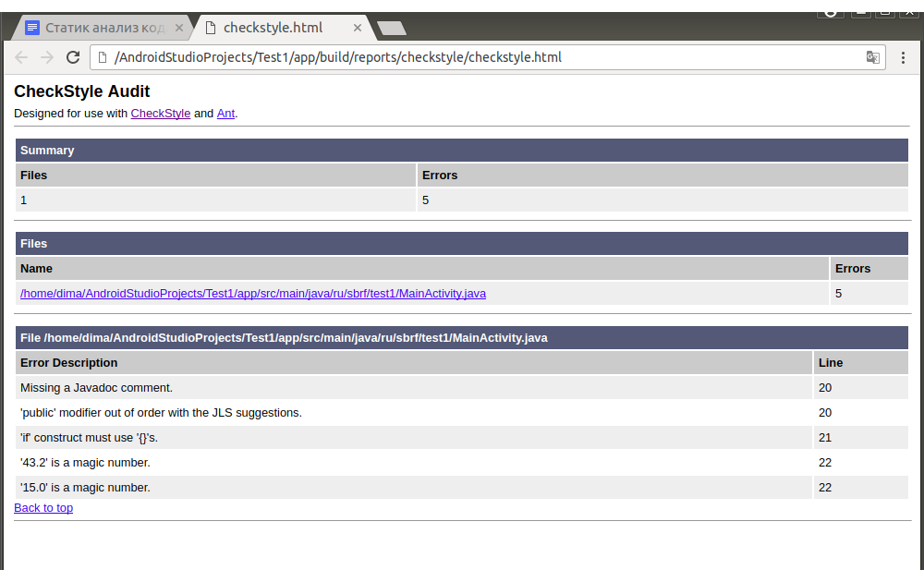
Task: Click the File /home/dima/... MainActivity.java header
Action: (461, 337)
